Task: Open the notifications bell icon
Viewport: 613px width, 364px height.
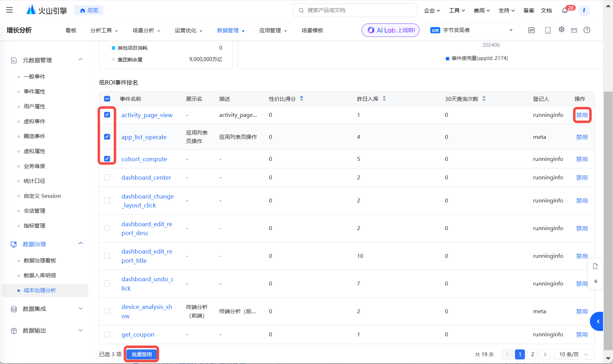Action: 565,10
